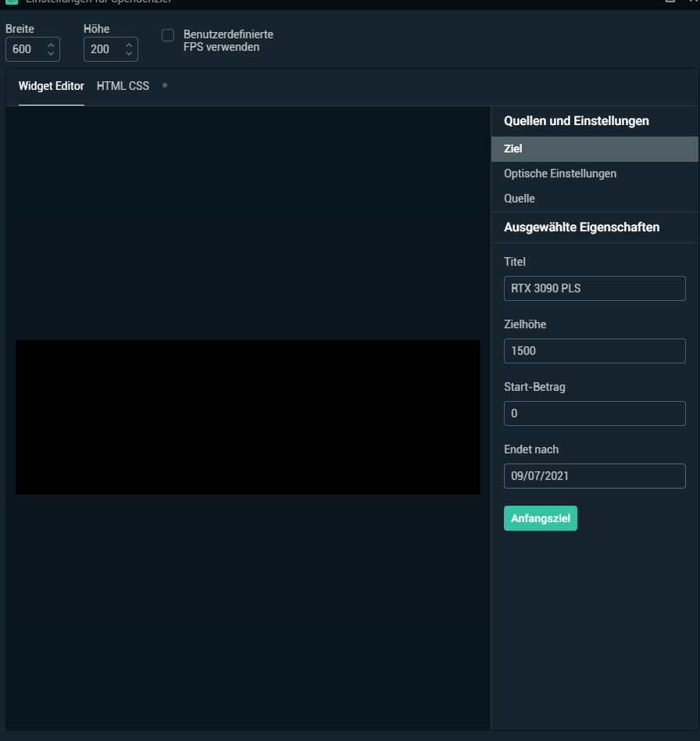Switch to the Widget Editor tab

(52, 86)
